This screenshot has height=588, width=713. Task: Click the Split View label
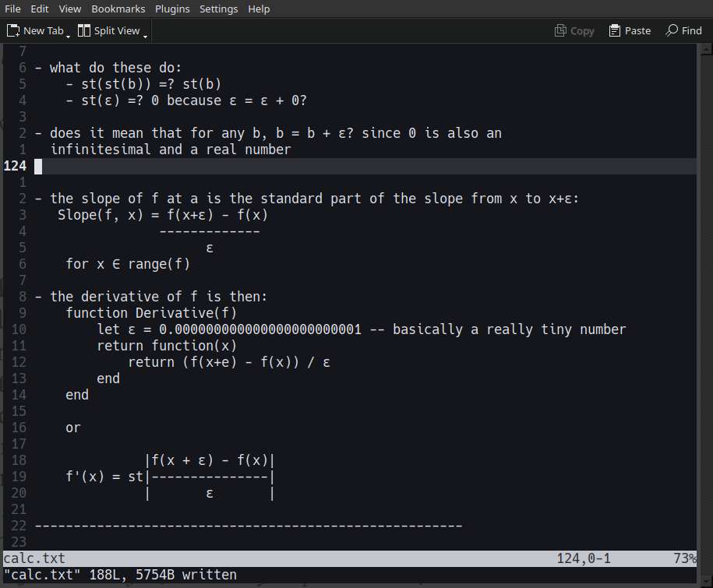coord(117,30)
